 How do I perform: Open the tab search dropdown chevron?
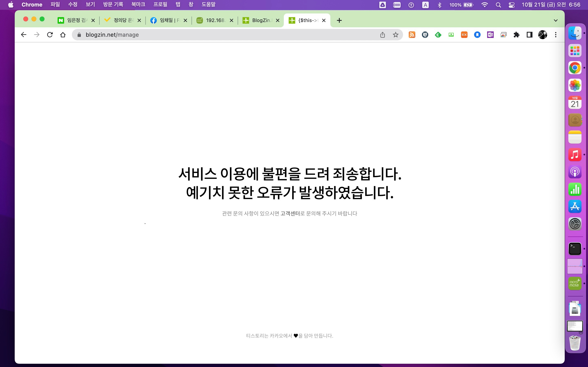click(x=556, y=20)
